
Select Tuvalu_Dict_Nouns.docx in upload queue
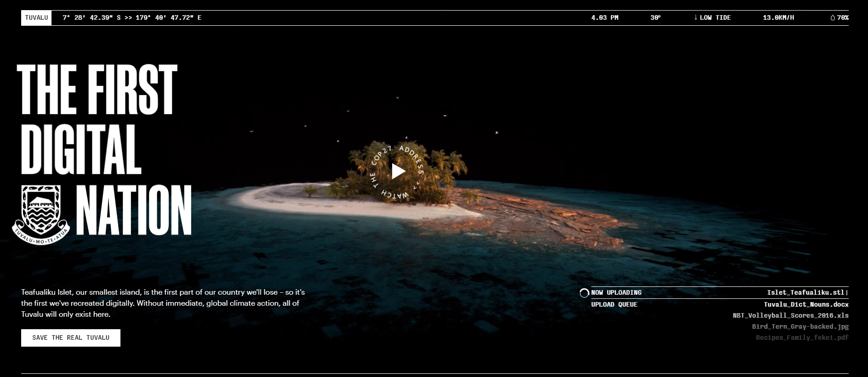click(806, 304)
